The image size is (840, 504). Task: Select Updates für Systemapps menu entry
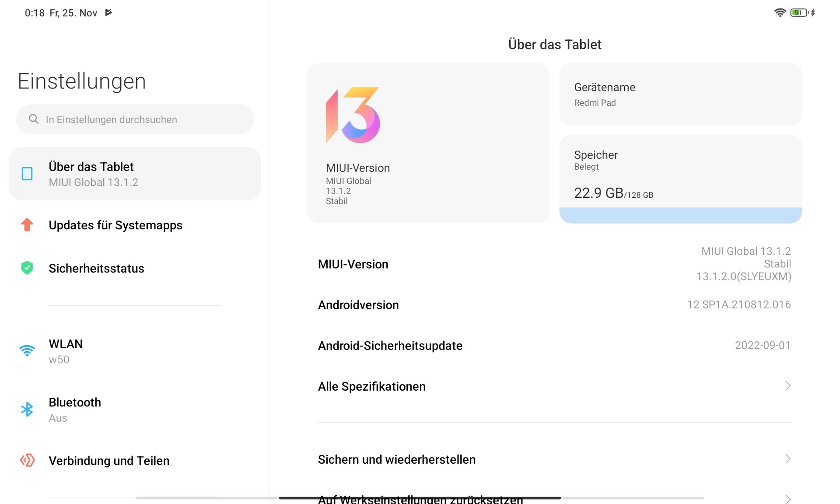pyautogui.click(x=115, y=225)
